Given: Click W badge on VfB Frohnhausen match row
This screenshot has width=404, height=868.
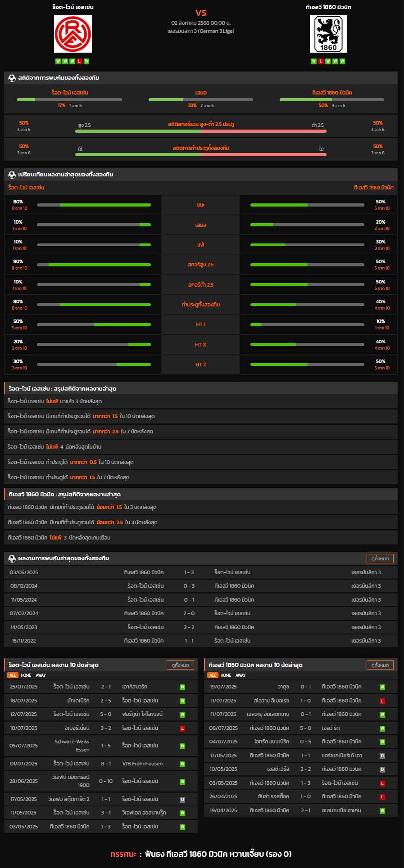Looking at the screenshot, I should tap(182, 764).
